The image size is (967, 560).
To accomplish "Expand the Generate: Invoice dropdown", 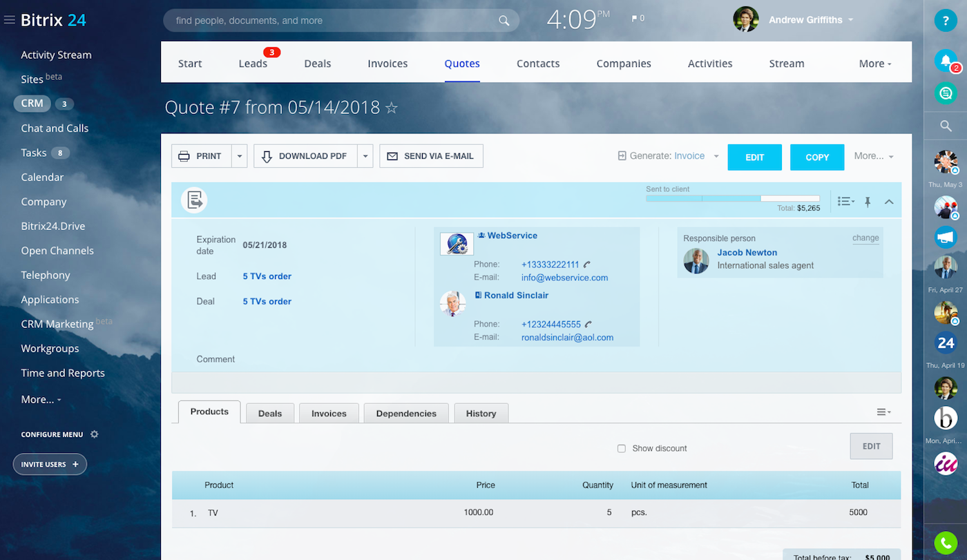I will click(716, 156).
